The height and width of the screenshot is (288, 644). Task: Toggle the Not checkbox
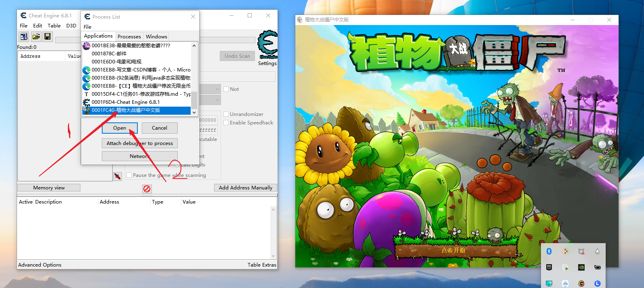point(226,89)
